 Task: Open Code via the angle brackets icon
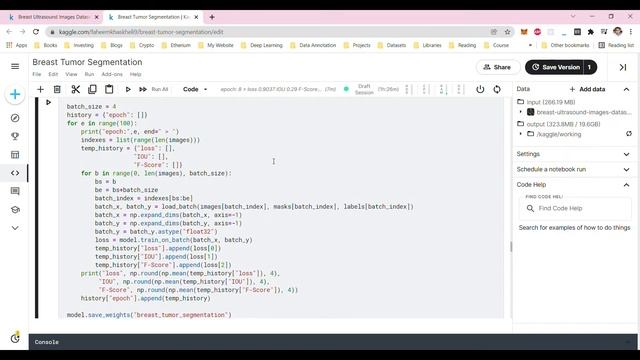pos(15,173)
